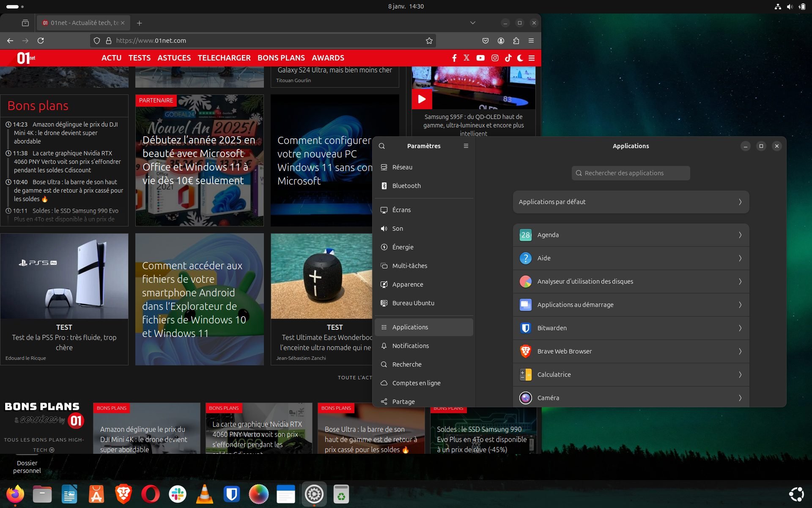Focus the Rechercher des applications field
Image resolution: width=812 pixels, height=508 pixels.
631,173
